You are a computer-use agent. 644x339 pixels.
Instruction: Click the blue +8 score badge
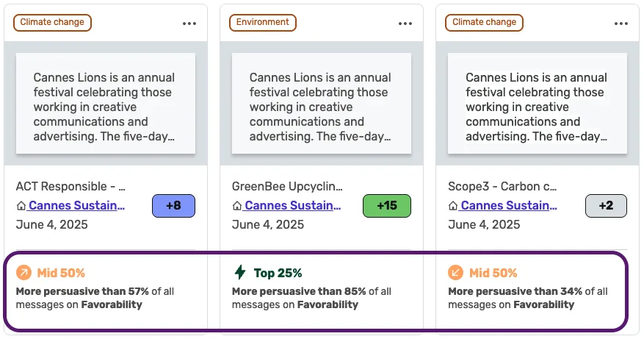click(173, 206)
